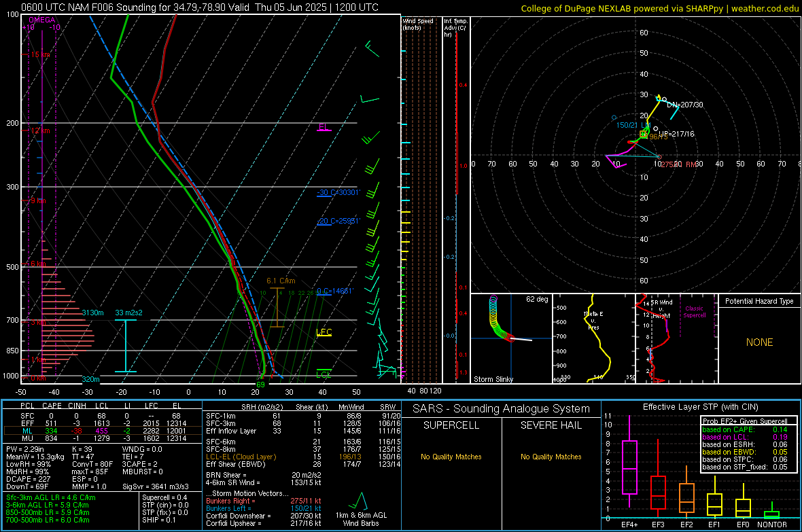Click the orange 'LCL-EL (Cloud Layer)' row
802x532 pixels.
303,457
